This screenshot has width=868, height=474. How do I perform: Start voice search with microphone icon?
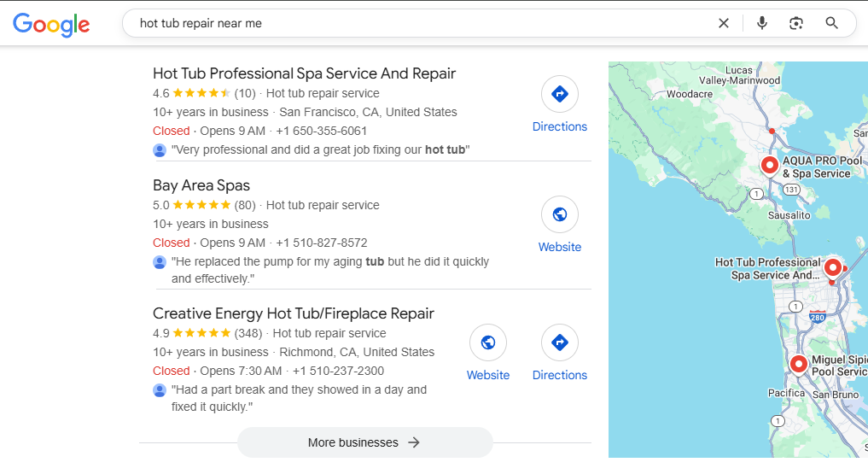[x=762, y=23]
